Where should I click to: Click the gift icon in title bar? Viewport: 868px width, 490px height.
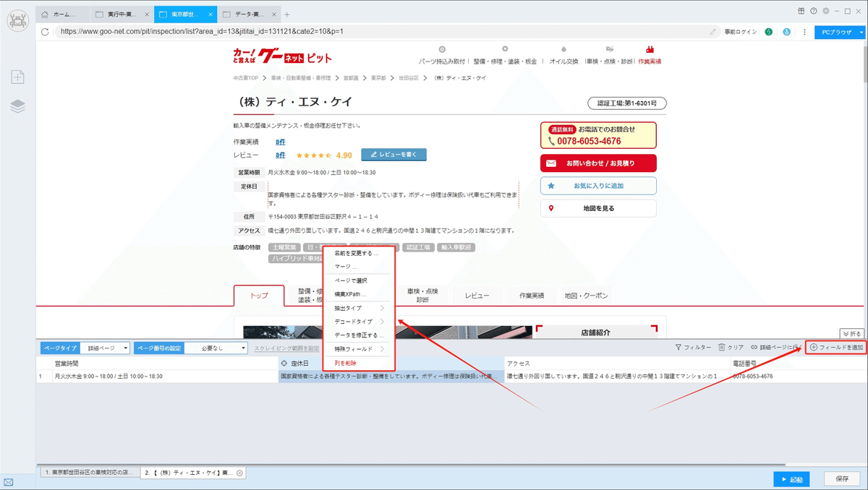[801, 11]
